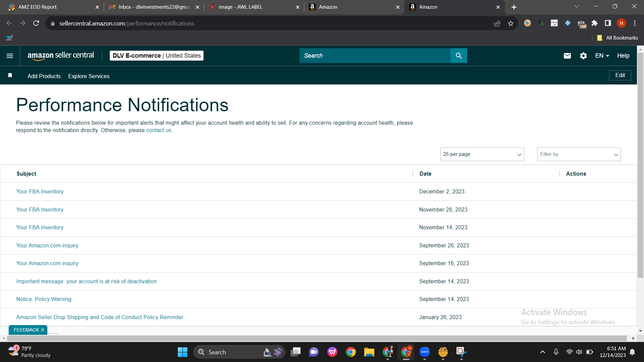Open the Drop Shipping Policy Reminder notification
The image size is (644, 362).
[x=100, y=317]
